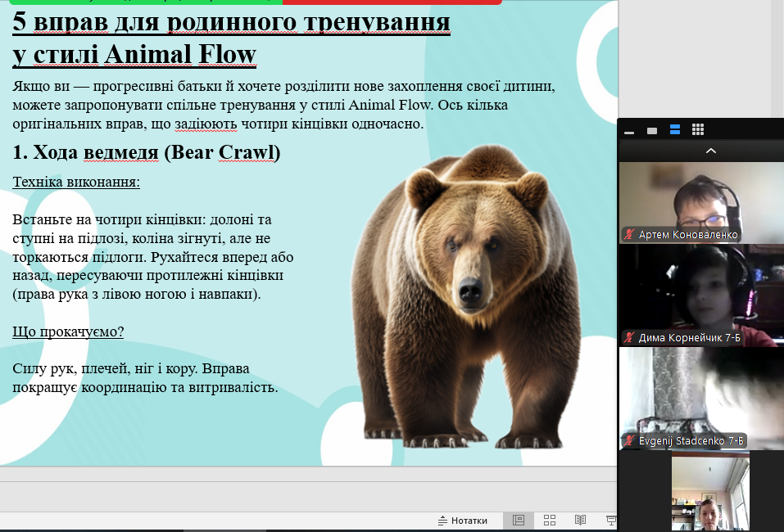Click the misspelled word 'задіюють' in intro text

[206, 124]
